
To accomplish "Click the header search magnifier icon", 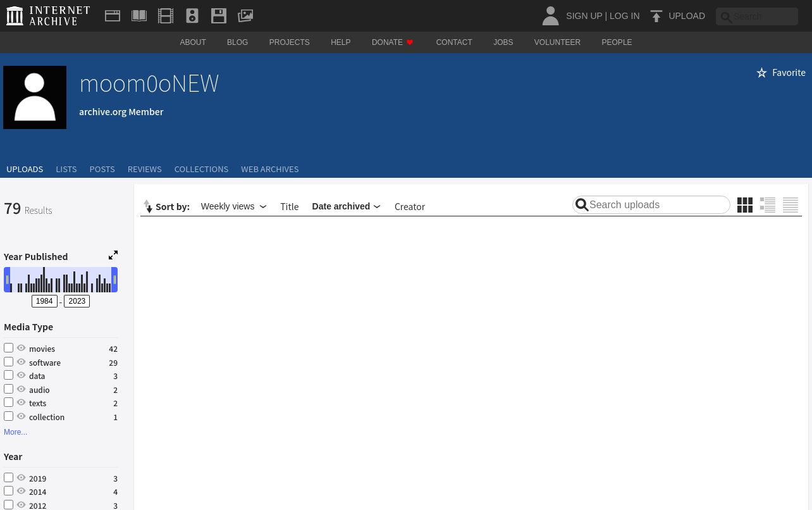I will tap(726, 17).
